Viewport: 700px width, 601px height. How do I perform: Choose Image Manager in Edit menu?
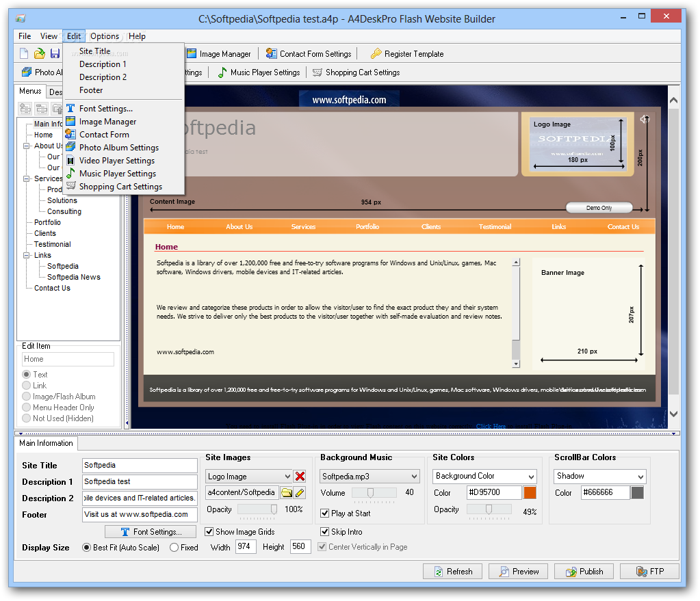point(124,121)
